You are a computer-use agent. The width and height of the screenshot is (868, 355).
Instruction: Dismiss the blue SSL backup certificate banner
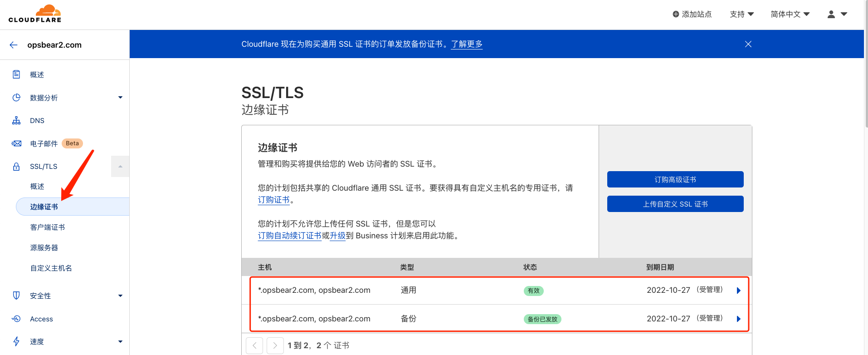click(748, 44)
